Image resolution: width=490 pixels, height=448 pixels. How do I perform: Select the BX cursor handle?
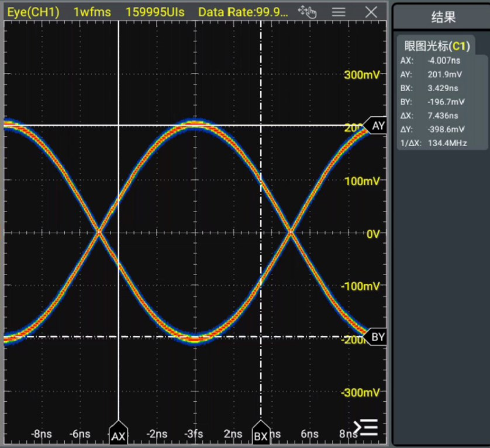coord(261,432)
